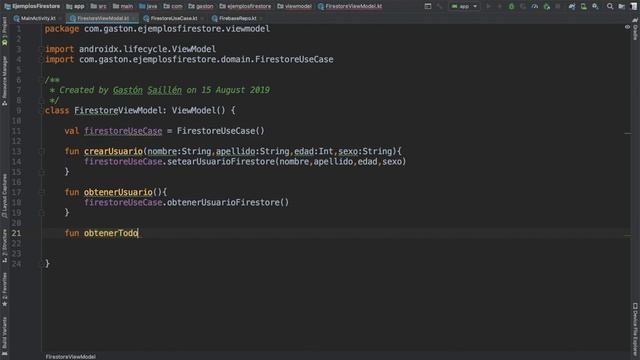
Task: Click the firestoreUseCase property declaration
Action: (123, 131)
